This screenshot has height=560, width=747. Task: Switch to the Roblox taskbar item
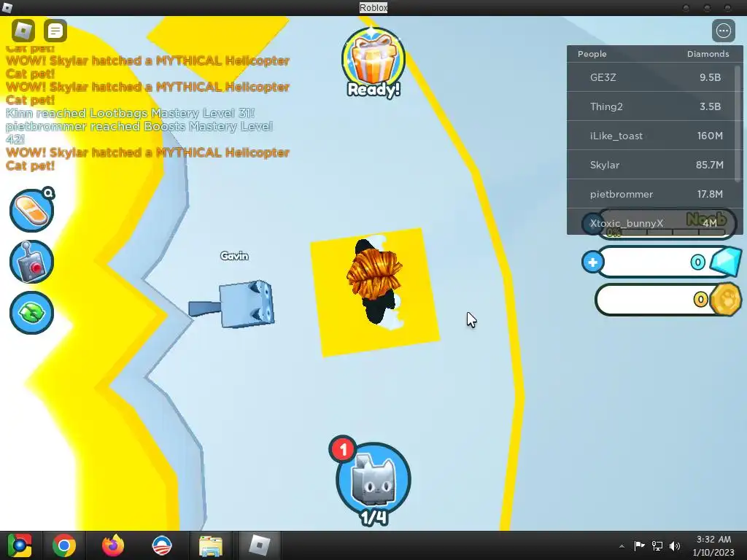(x=260, y=545)
